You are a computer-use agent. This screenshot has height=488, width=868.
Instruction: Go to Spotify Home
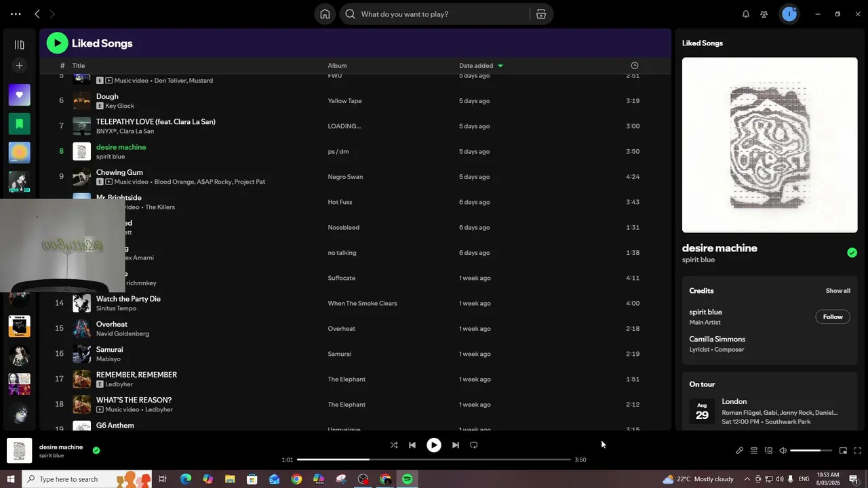(325, 14)
